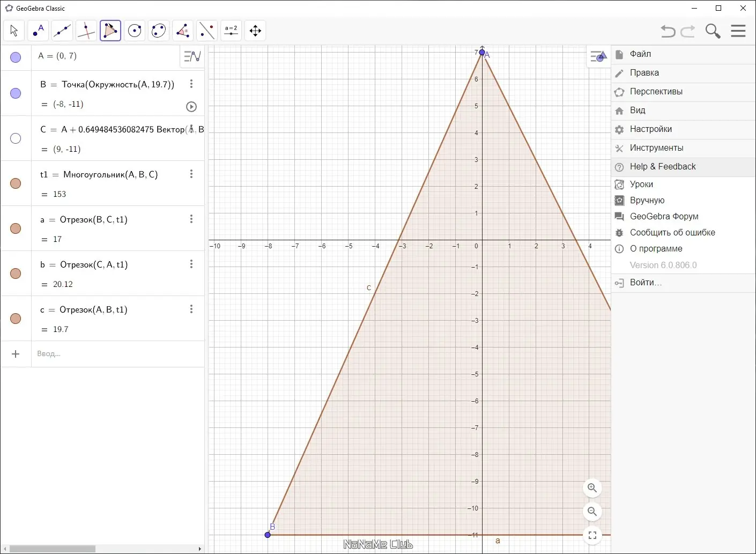
Task: Select the a = Отрезок(B, C, t1) definition
Action: (84, 219)
